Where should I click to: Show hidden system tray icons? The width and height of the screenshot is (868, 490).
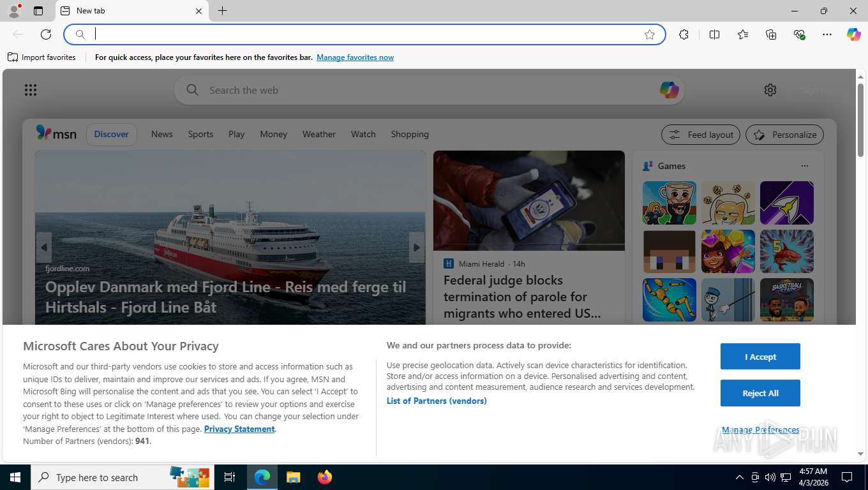740,477
